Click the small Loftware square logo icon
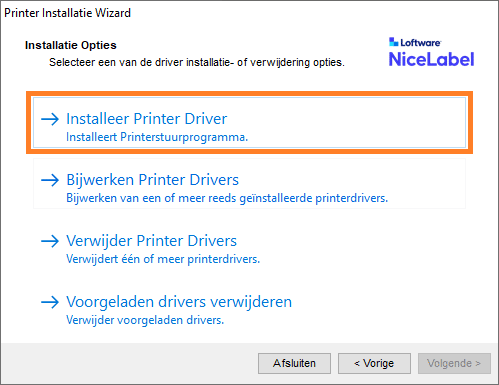499x385 pixels. 393,42
